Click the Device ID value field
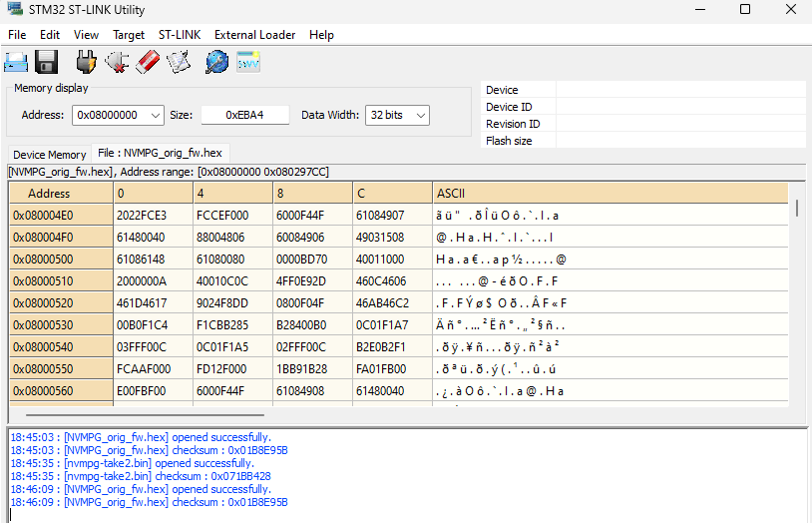The image size is (812, 523). (x=680, y=107)
